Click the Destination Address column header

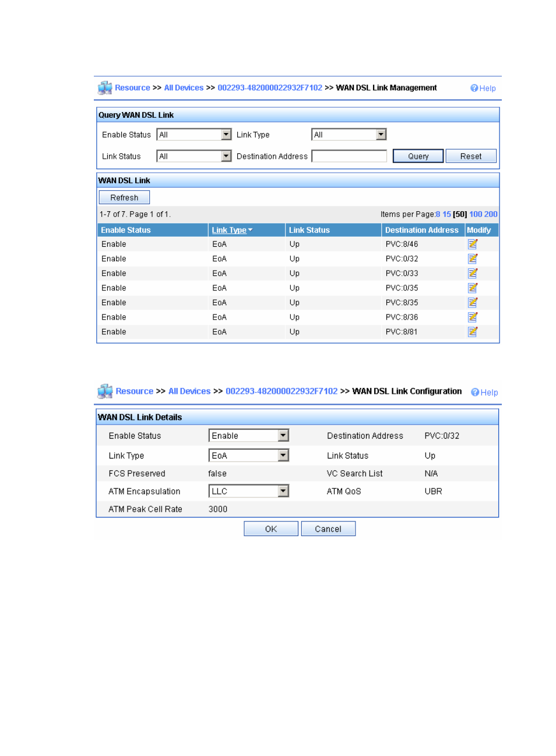422,230
